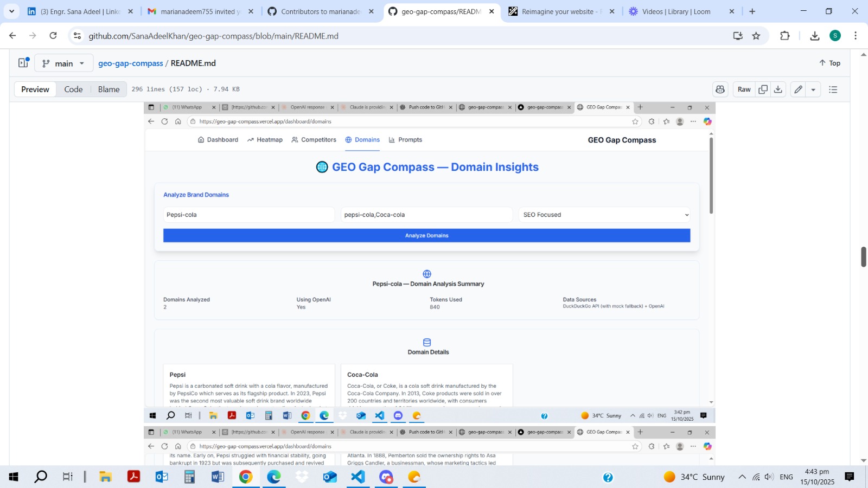Click the install app icon in address bar
Viewport: 868px width, 488px height.
pos(738,36)
